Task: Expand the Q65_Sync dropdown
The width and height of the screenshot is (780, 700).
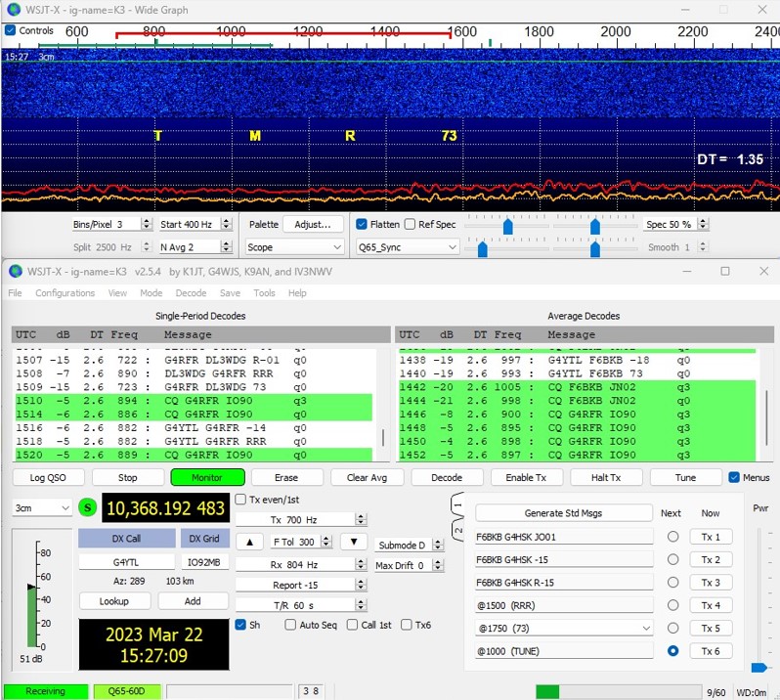Action: point(407,247)
